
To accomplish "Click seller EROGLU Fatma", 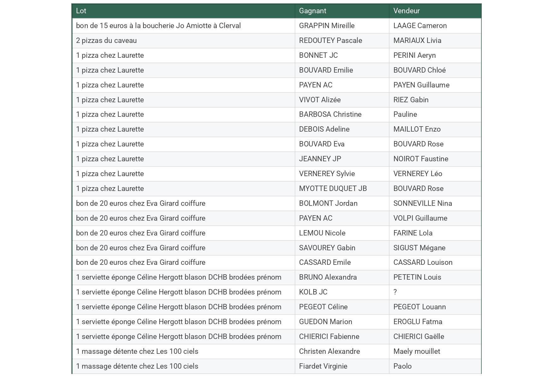I will [x=417, y=322].
